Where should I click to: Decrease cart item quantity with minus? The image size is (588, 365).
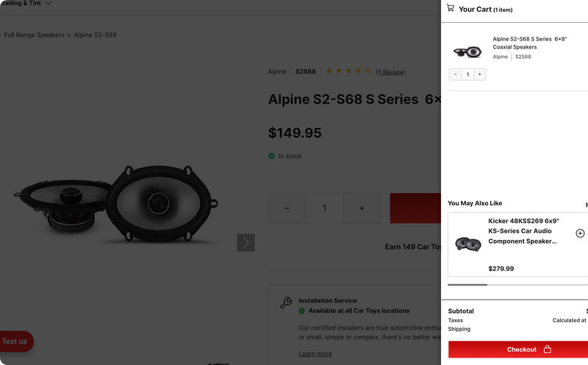tap(456, 74)
